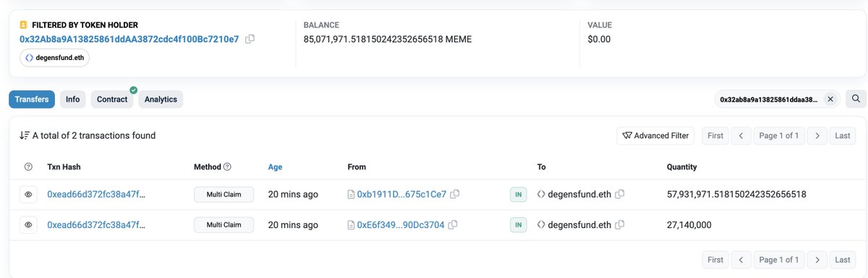The height and width of the screenshot is (278, 868).
Task: Go to Last page in bottom pagination
Action: 843,259
